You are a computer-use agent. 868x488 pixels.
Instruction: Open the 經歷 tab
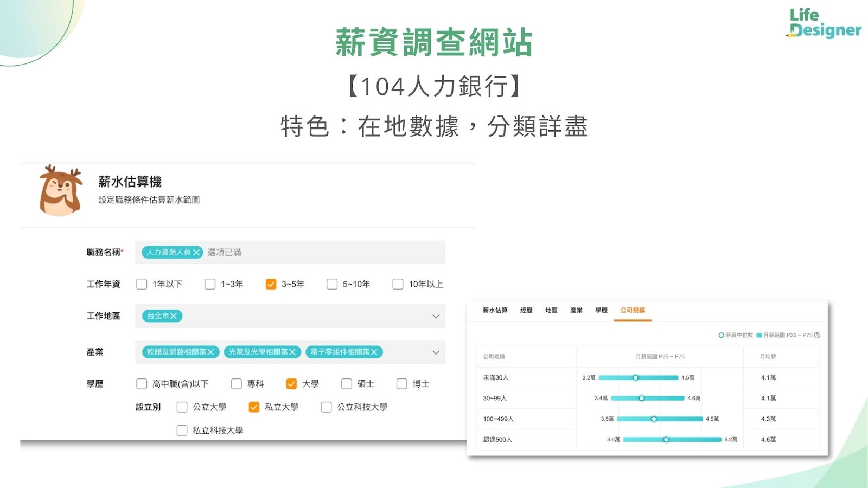point(526,311)
